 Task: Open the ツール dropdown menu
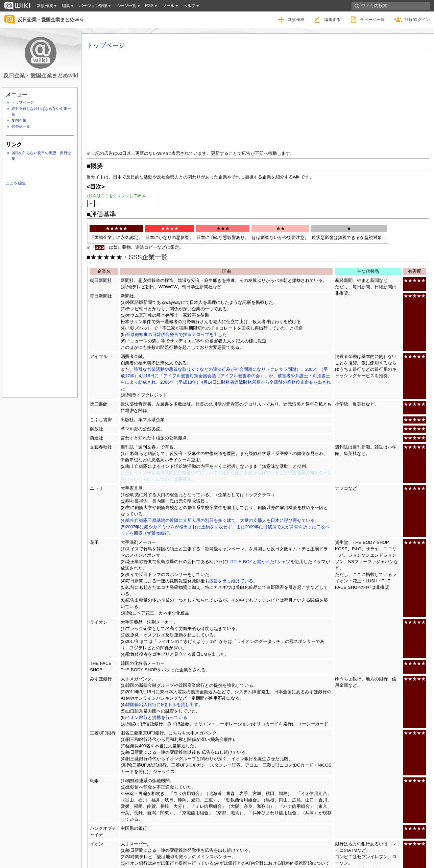coord(170,6)
